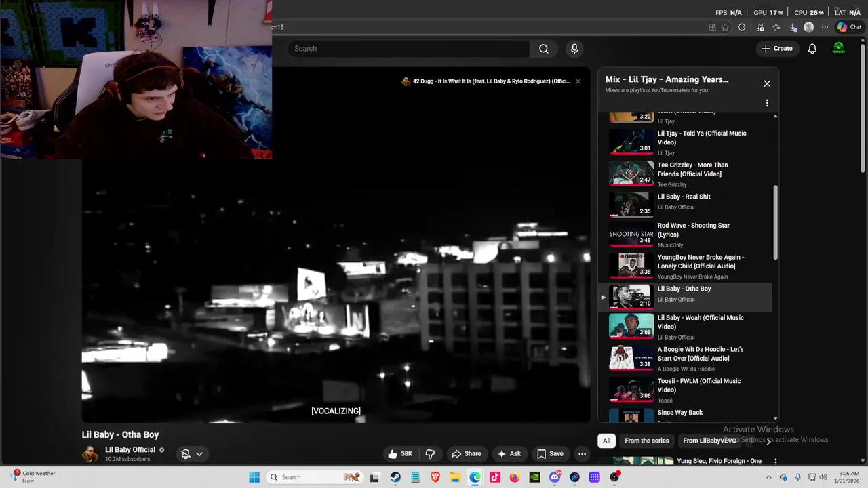This screenshot has height=488, width=868.
Task: Add this page to favorites star
Action: (725, 27)
